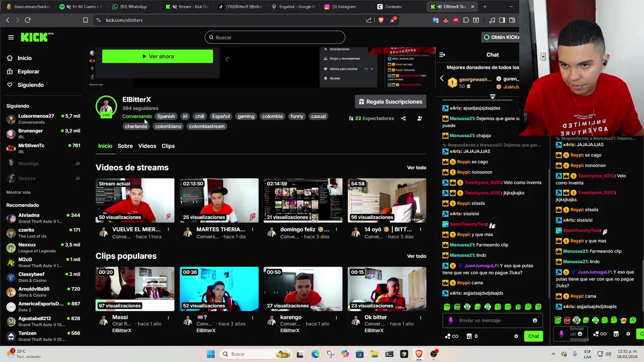Screen dimensions: 644x362
Task: Open Windows Start menu
Action: 210,354
